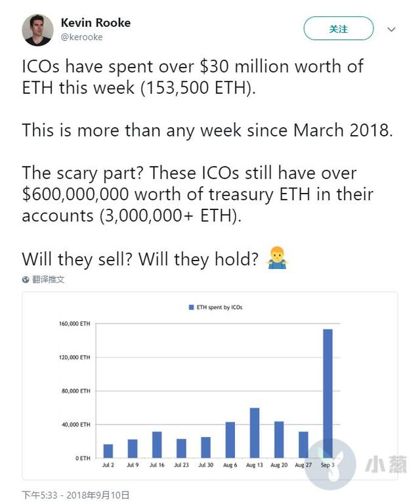Click the shrugging person emoji
The height and width of the screenshot is (504, 420).
pos(277,258)
